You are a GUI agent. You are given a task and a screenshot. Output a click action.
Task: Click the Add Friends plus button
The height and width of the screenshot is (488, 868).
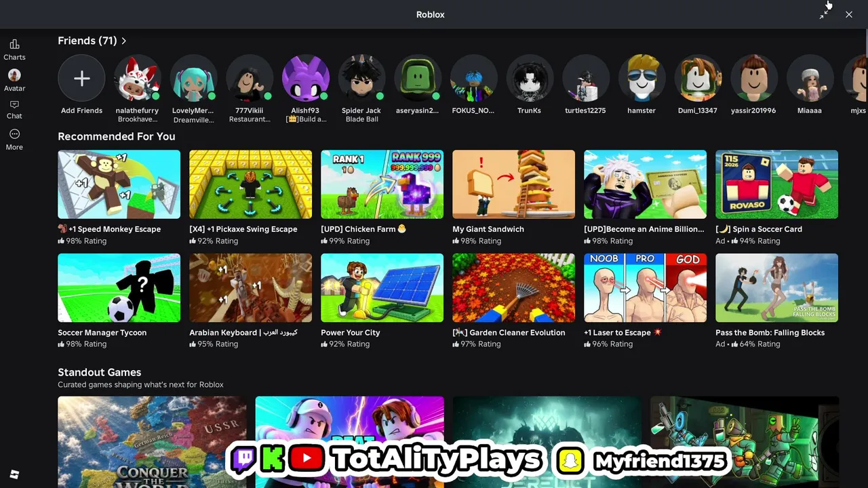tap(81, 79)
